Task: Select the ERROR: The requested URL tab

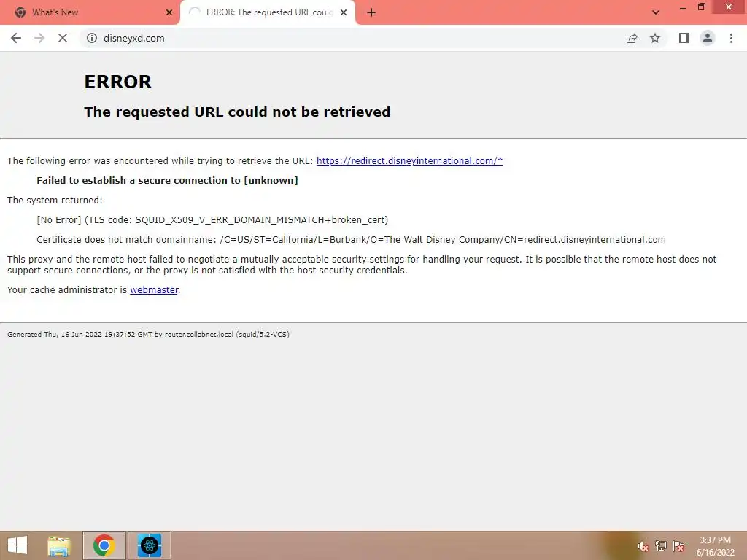Action: pyautogui.click(x=267, y=12)
